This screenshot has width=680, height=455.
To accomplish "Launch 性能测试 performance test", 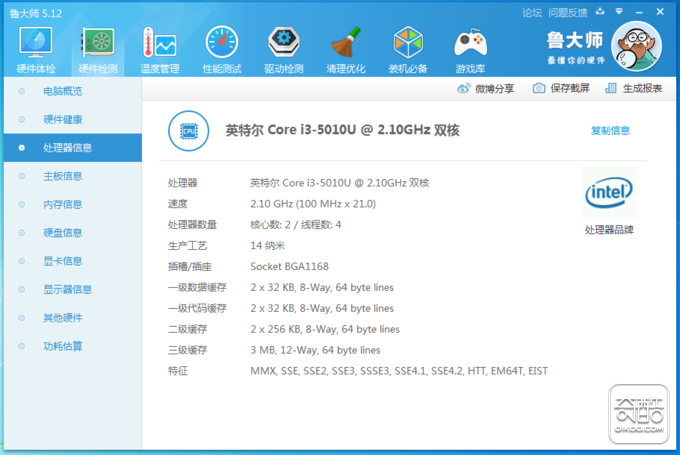I will point(222,42).
